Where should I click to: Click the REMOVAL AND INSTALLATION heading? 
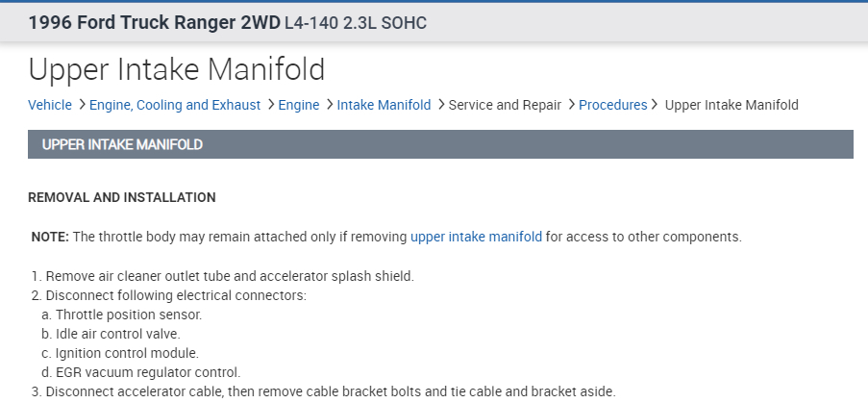[x=122, y=197]
